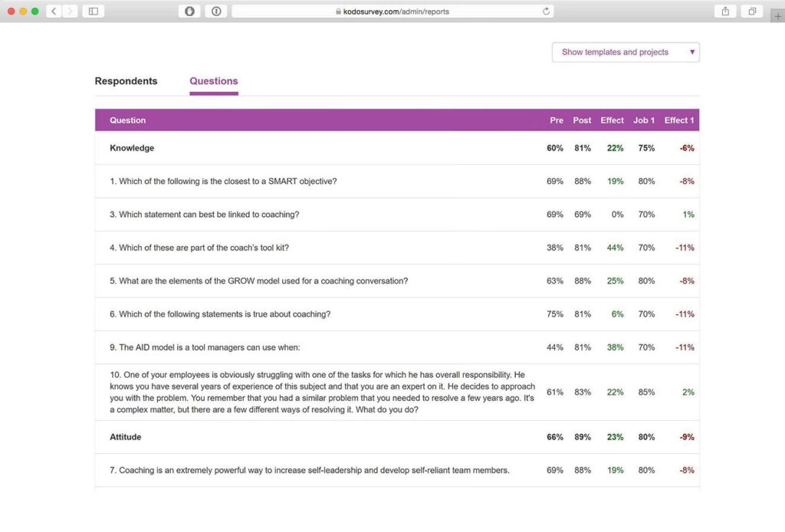Screen dimensions: 785x532
Task: Click the kodosurvey.com address bar
Action: coord(392,11)
